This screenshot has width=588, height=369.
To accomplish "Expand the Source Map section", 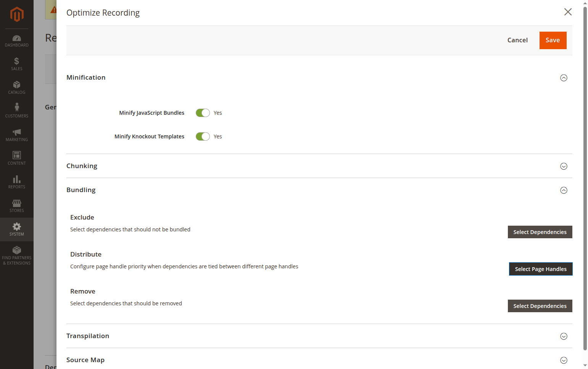I will tap(564, 360).
